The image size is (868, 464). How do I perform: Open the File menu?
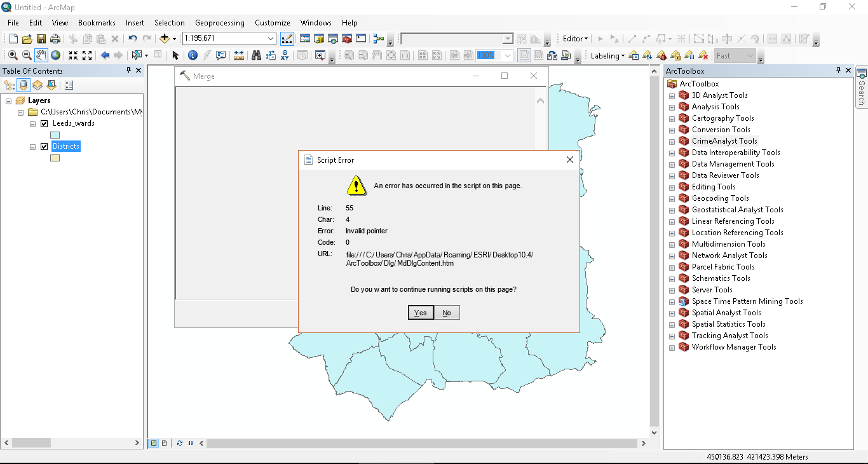13,23
